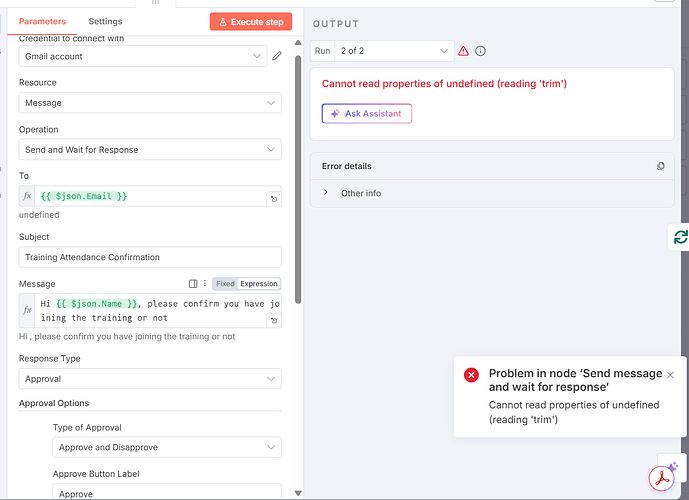Image resolution: width=689 pixels, height=500 pixels.
Task: Switch to the Settings tab
Action: click(105, 21)
